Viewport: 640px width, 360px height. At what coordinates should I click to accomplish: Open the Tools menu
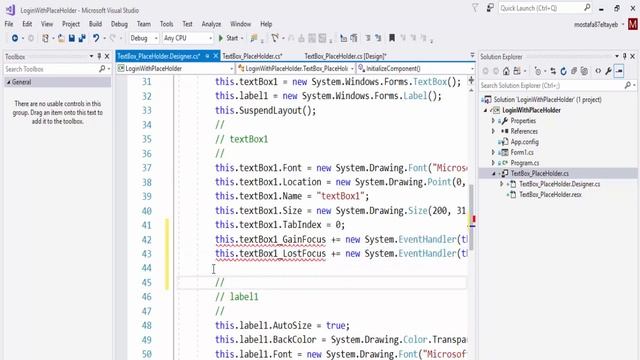coord(167,24)
